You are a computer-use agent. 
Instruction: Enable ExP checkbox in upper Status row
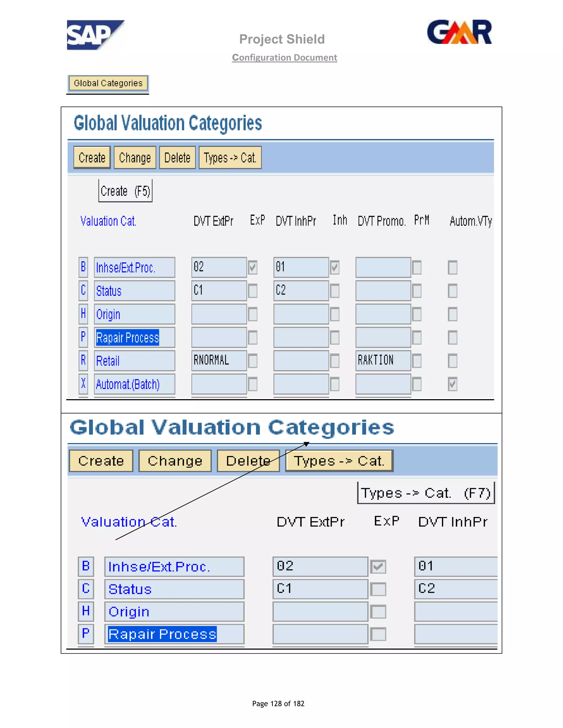[x=252, y=291]
